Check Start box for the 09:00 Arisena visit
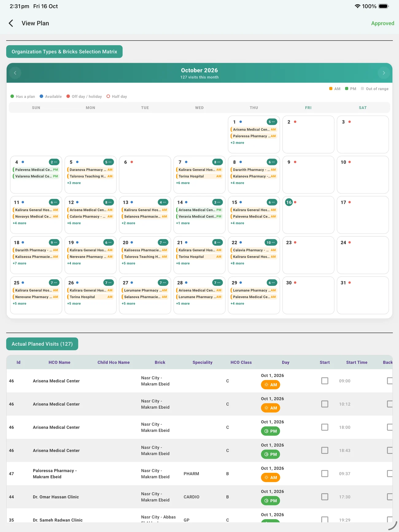The image size is (399, 532). 325,381
